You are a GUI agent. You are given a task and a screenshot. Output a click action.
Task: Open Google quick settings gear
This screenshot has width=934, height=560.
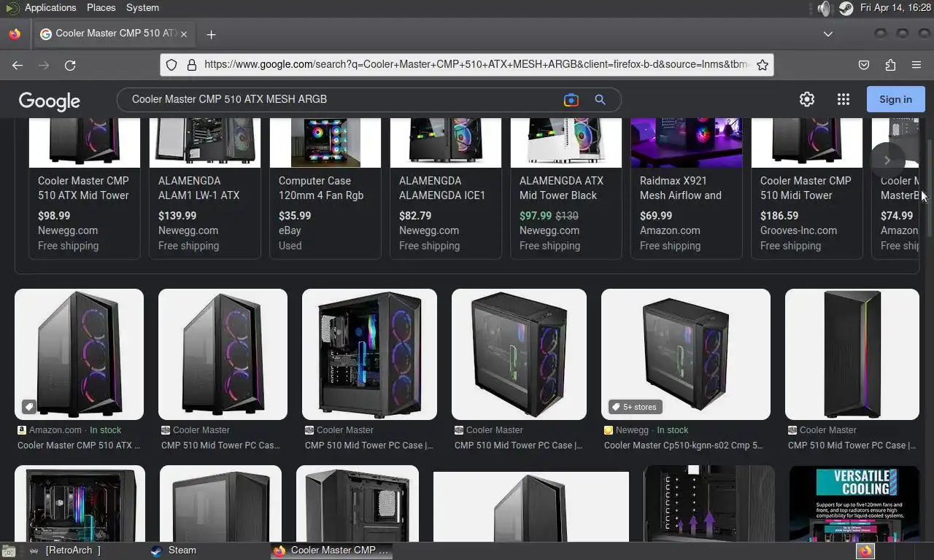pos(807,99)
